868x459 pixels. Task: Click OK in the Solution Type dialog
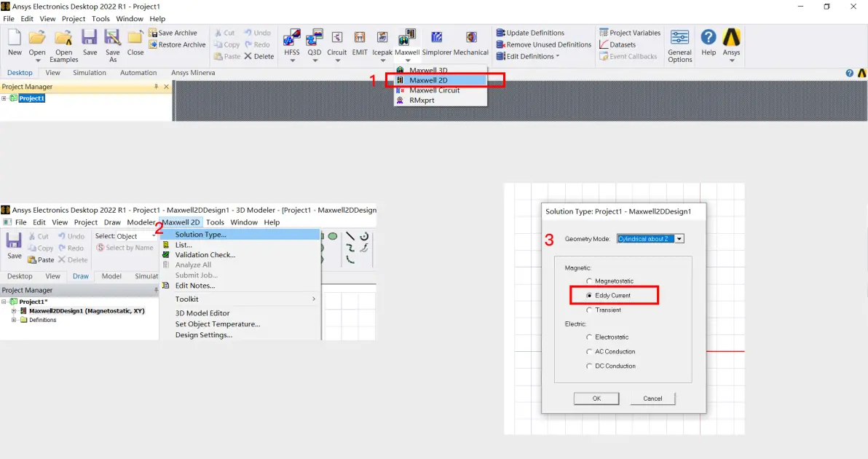tap(596, 399)
